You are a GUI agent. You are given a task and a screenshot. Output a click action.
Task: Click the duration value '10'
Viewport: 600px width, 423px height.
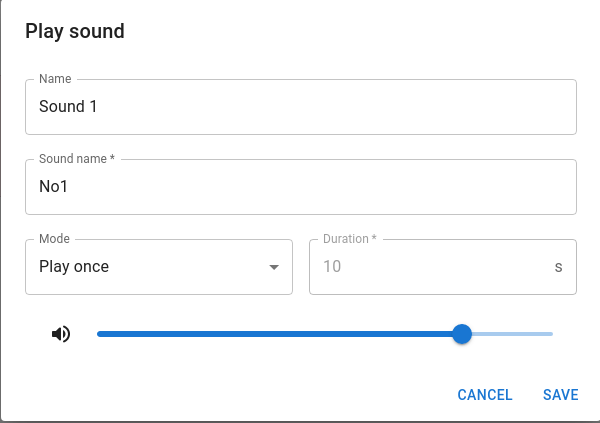pos(332,267)
